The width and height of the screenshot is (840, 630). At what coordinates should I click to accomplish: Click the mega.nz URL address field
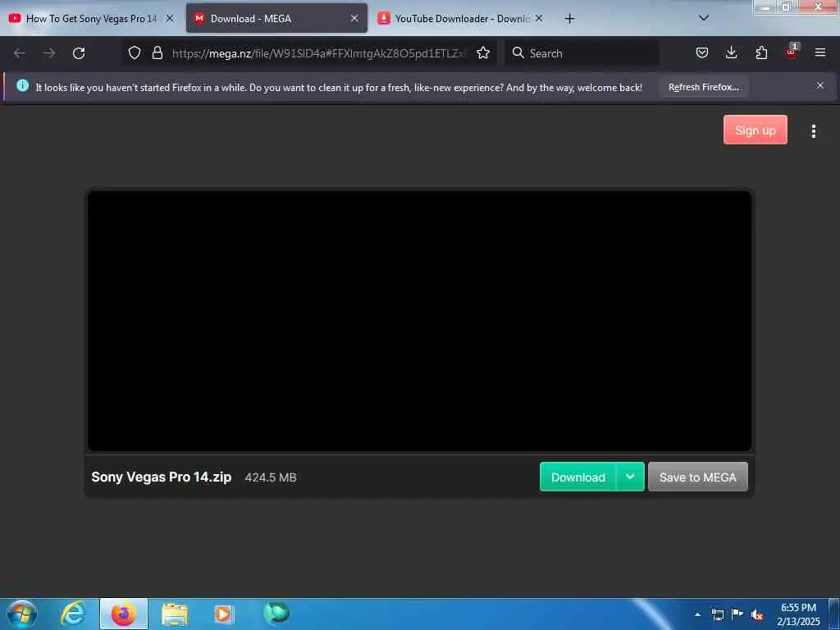pos(319,53)
